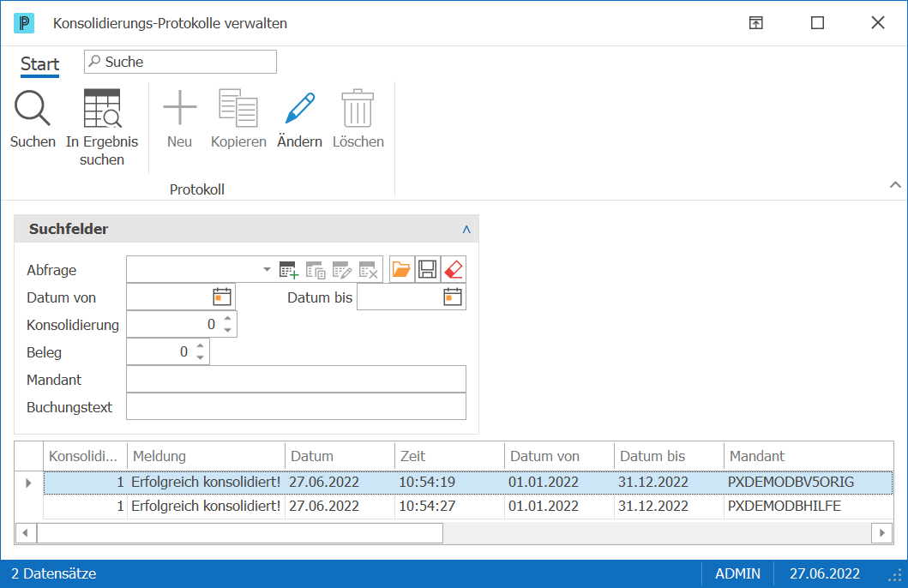This screenshot has width=908, height=588.
Task: Sort by the Zeit column header
Action: [x=449, y=456]
